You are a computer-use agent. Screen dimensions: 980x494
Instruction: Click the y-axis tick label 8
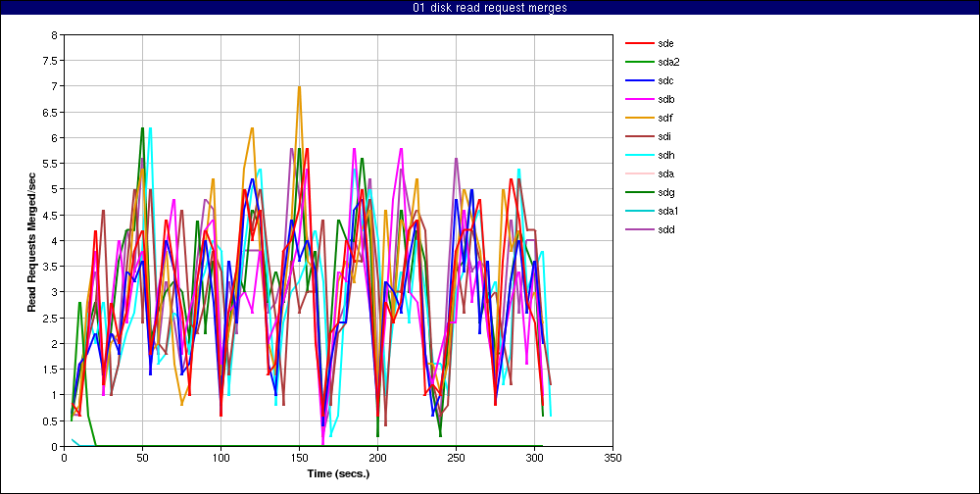tap(54, 35)
